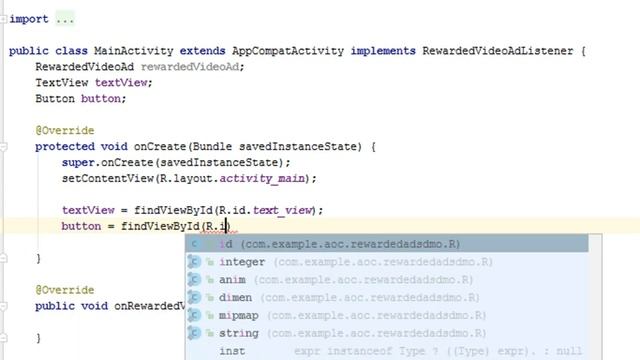This screenshot has width=640, height=360.
Task: Choose 'mipmap' from the completion popup
Action: [387, 316]
